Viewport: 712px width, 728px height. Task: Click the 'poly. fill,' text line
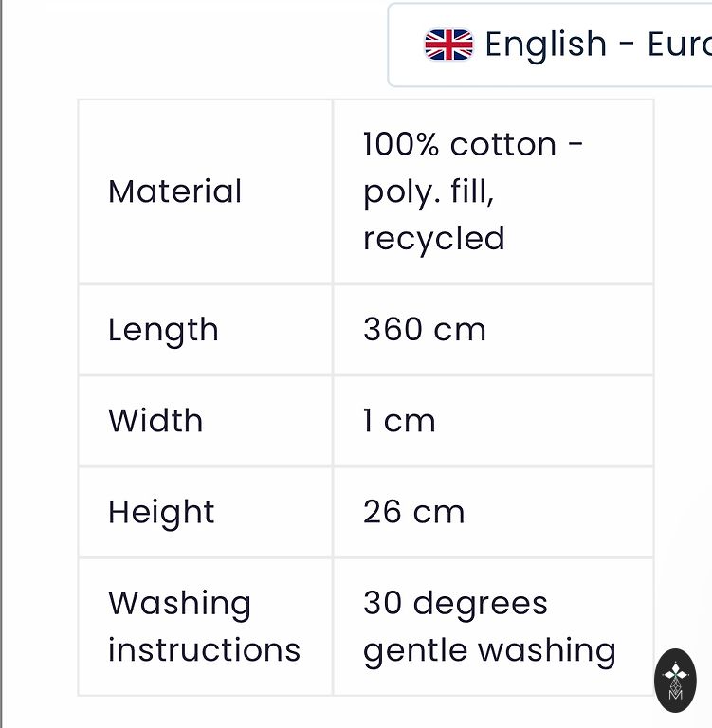428,191
